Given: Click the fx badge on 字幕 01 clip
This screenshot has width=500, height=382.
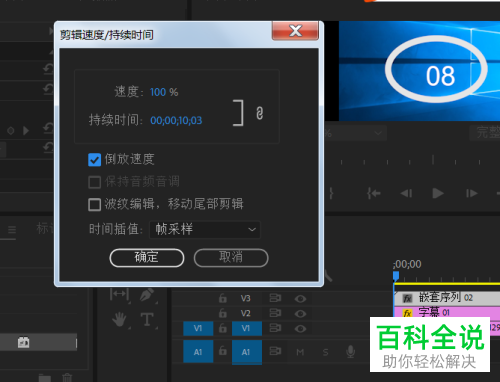Looking at the screenshot, I should click(407, 313).
